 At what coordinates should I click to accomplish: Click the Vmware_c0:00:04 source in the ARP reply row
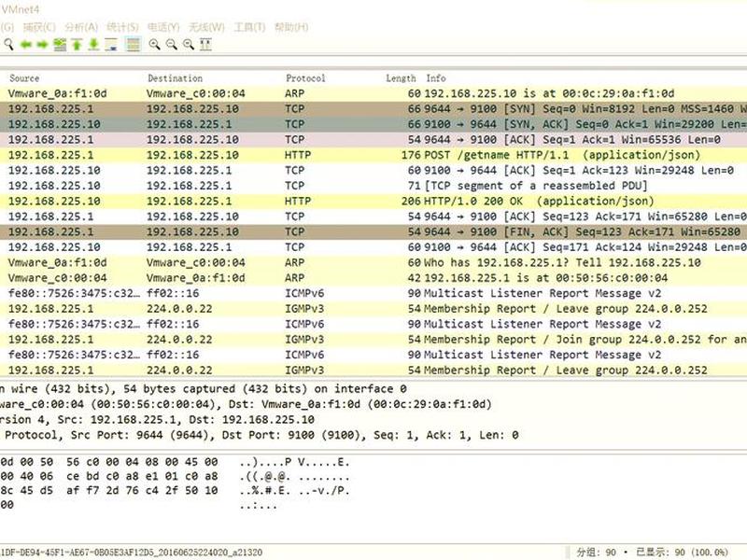(x=58, y=277)
